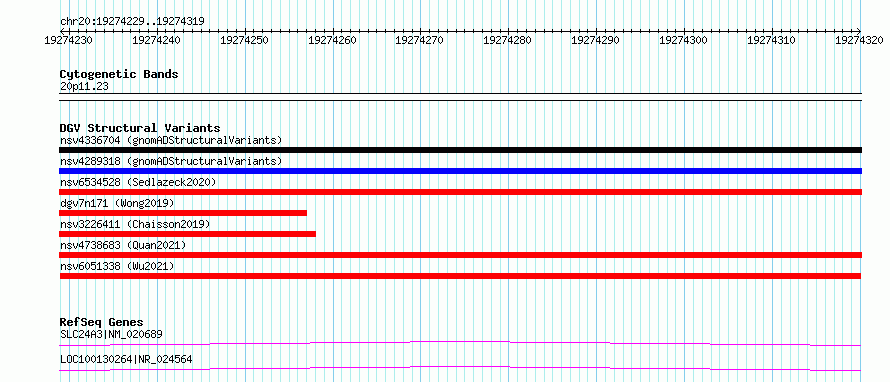Screen dimensions: 890x382
Task: Open variant nsv6534528 Sedlazeck2020 label
Action: pyautogui.click(x=138, y=182)
